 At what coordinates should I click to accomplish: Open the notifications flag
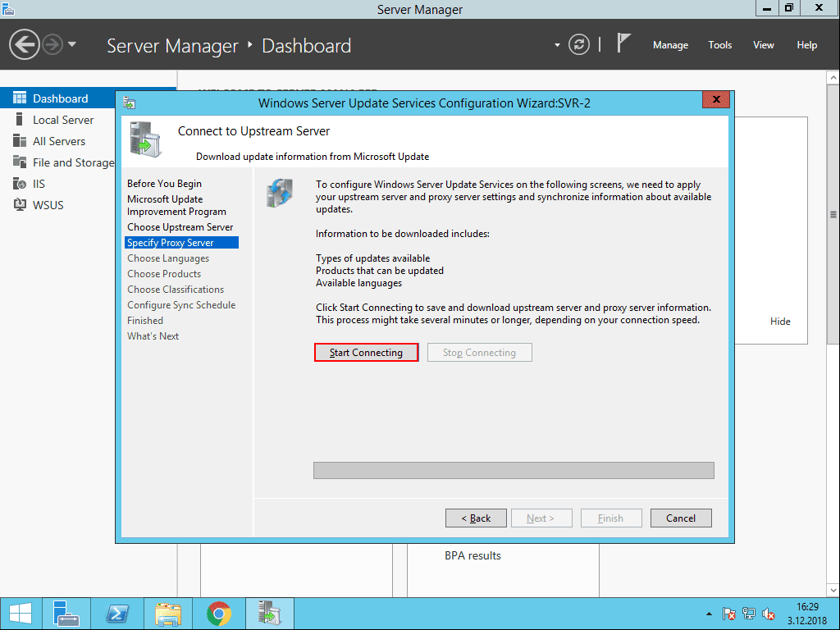coord(623,43)
